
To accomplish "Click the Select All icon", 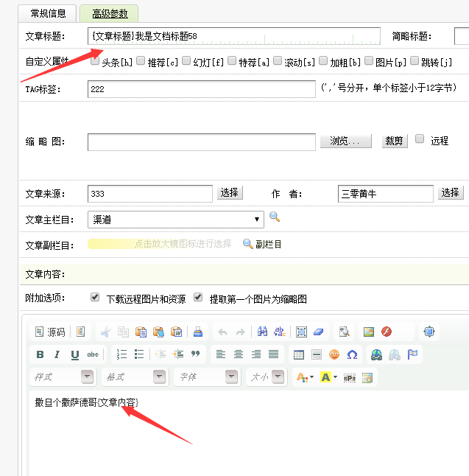I will (x=301, y=332).
